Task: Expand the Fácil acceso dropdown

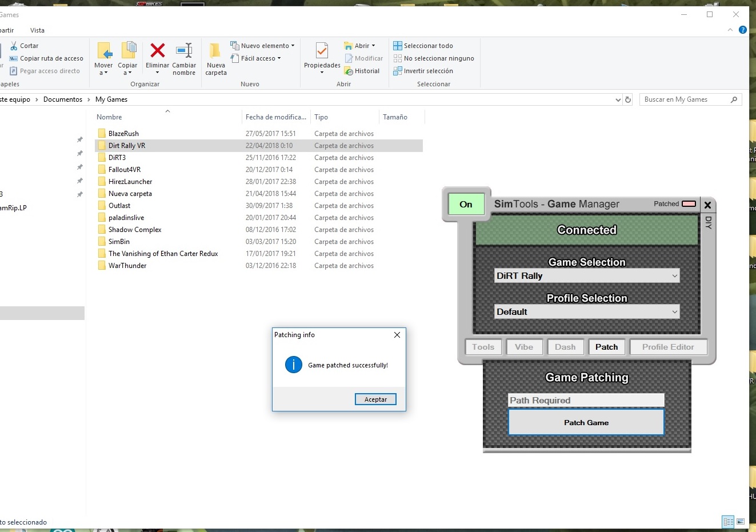Action: point(279,58)
